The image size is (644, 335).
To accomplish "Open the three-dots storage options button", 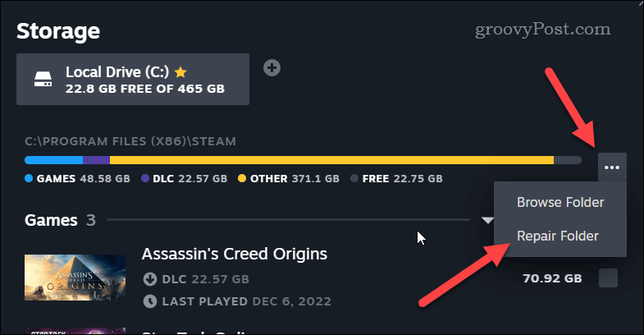I will [x=612, y=167].
